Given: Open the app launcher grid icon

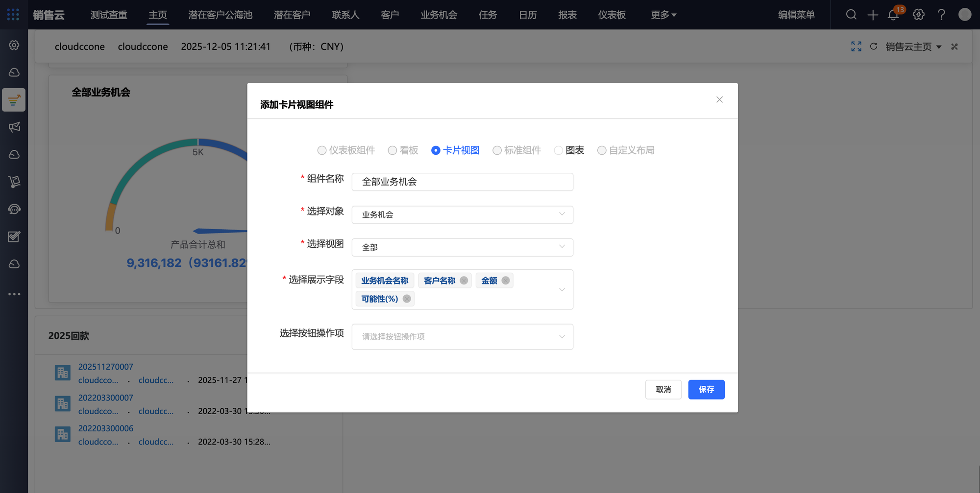Looking at the screenshot, I should [13, 15].
